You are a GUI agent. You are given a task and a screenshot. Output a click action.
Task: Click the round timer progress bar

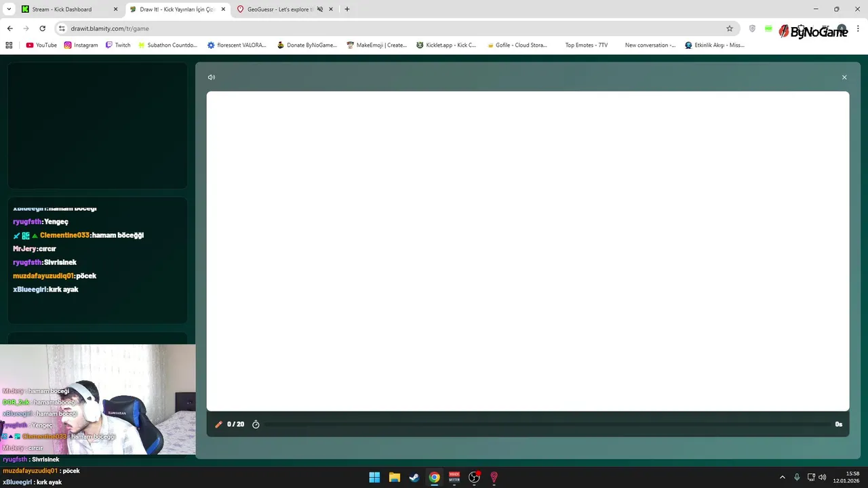tap(546, 424)
